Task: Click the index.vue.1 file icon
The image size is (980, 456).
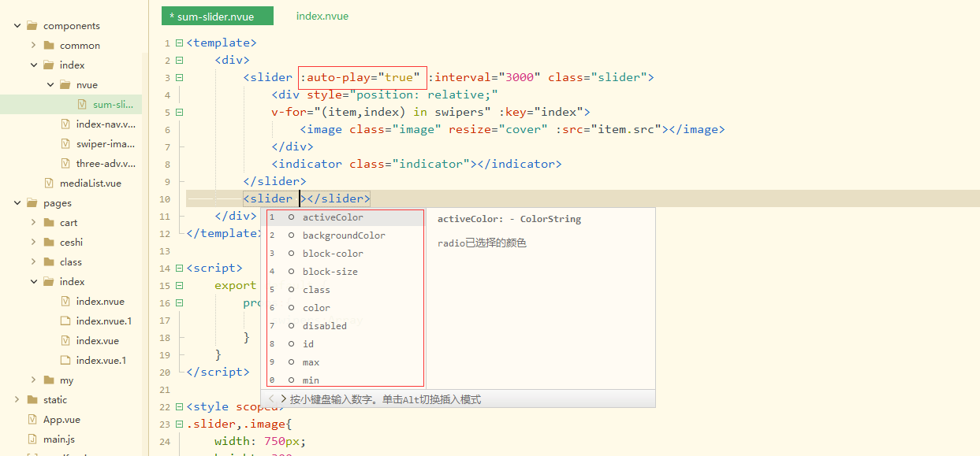Action: tap(65, 361)
